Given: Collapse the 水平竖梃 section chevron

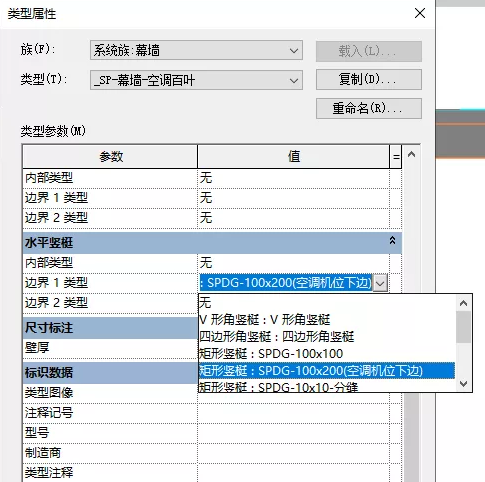Looking at the screenshot, I should coord(392,241).
